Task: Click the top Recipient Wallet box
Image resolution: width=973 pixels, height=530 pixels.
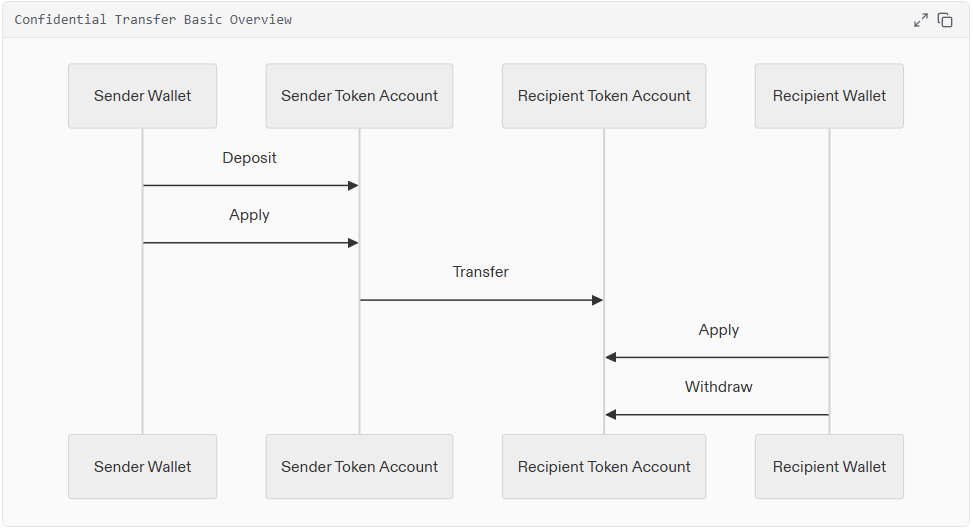Action: (829, 96)
